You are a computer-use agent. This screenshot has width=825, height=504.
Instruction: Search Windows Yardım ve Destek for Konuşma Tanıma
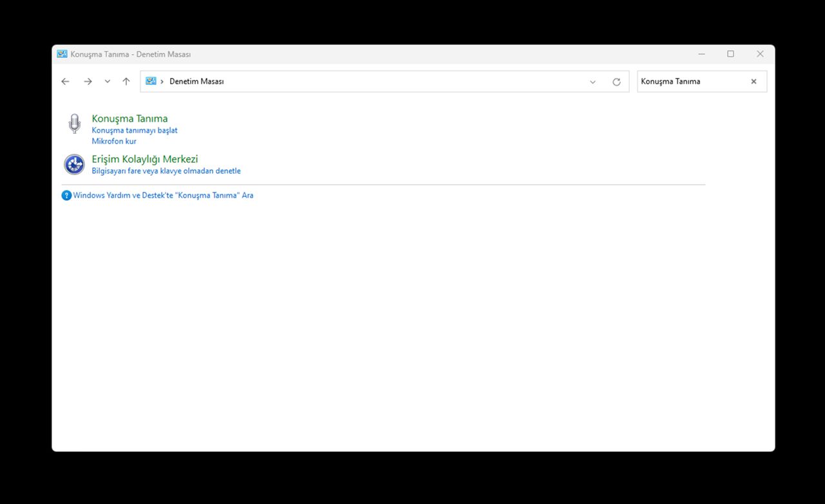click(163, 196)
